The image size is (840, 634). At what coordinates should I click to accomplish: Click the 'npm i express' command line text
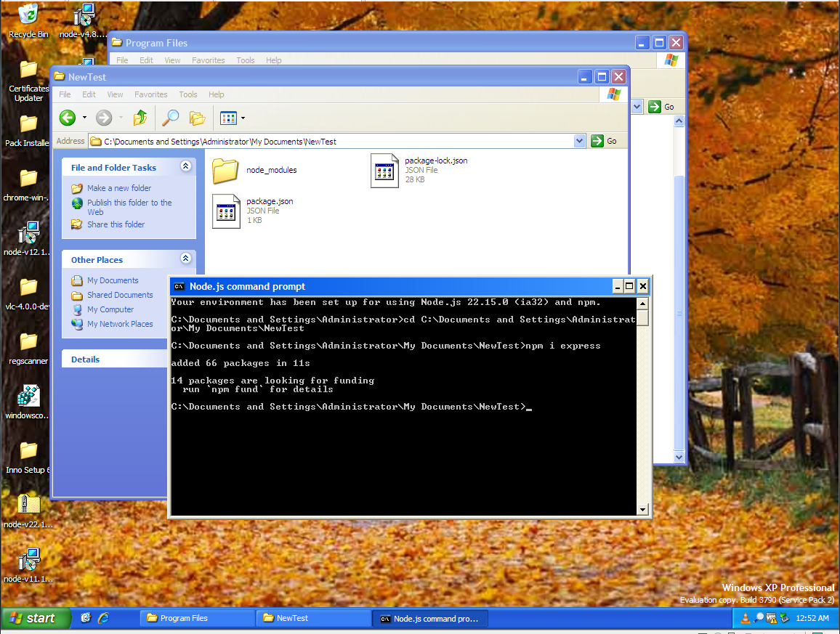(x=563, y=346)
